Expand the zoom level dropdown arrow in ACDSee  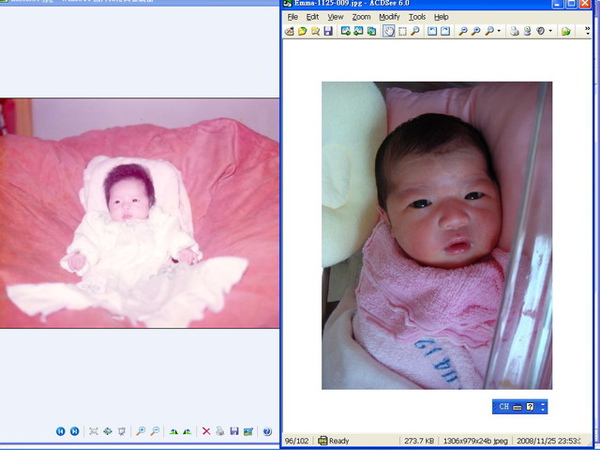click(x=499, y=31)
